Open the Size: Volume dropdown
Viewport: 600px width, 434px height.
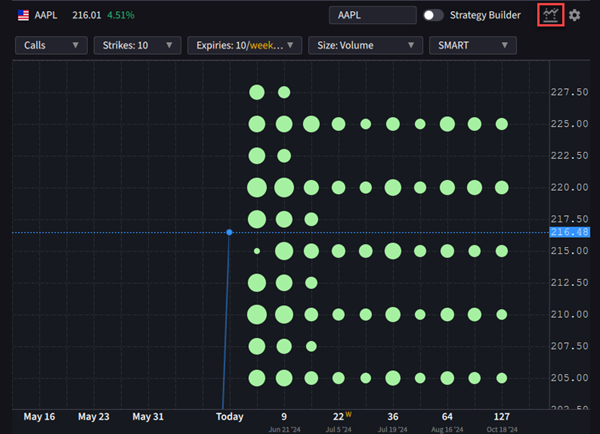click(x=365, y=45)
